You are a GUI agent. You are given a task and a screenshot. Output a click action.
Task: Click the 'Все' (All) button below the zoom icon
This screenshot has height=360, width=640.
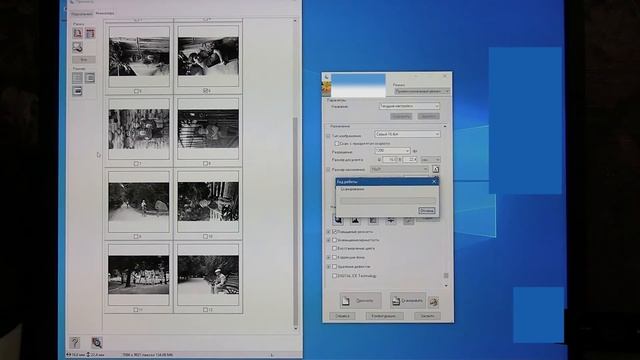click(x=84, y=60)
